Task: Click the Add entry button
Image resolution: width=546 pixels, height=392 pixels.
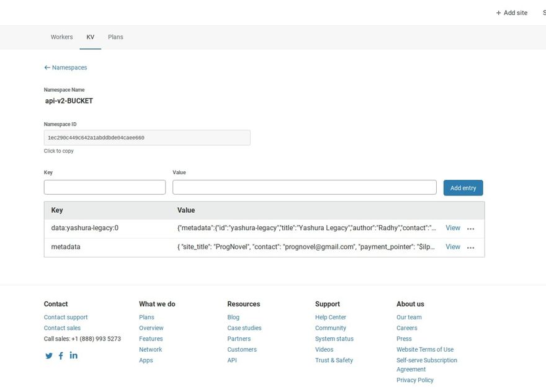Action: tap(463, 188)
